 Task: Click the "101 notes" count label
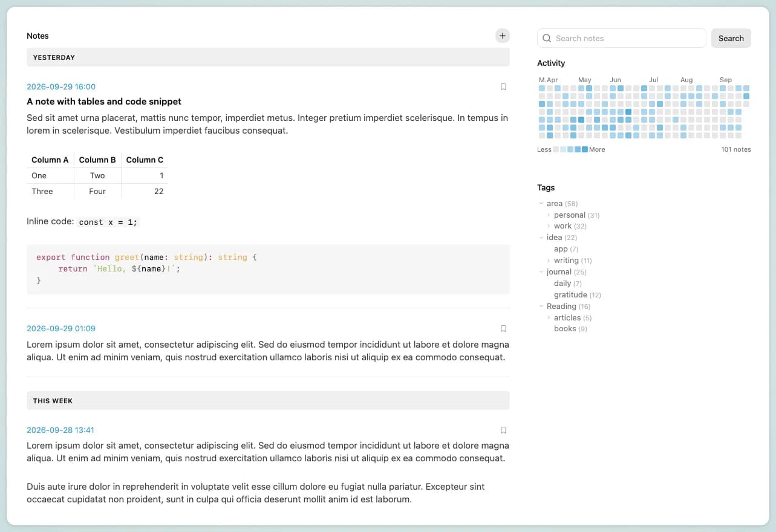coord(736,149)
